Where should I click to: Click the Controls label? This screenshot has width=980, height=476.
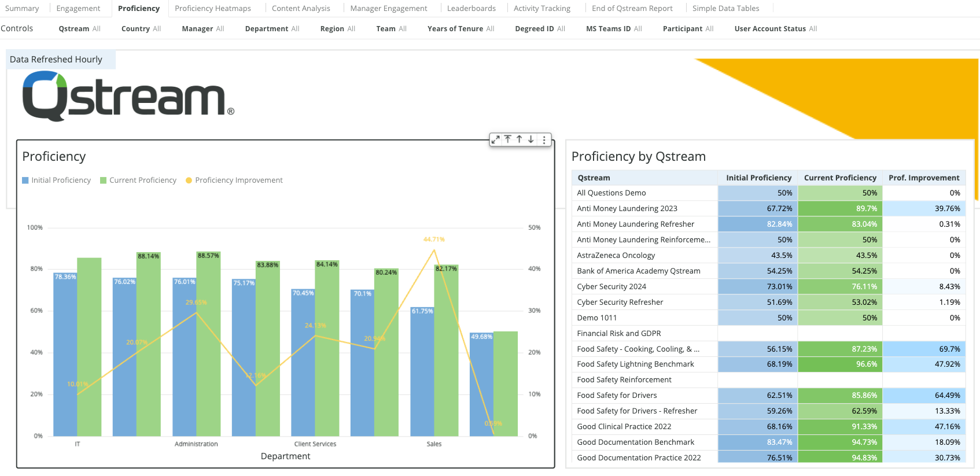click(17, 28)
